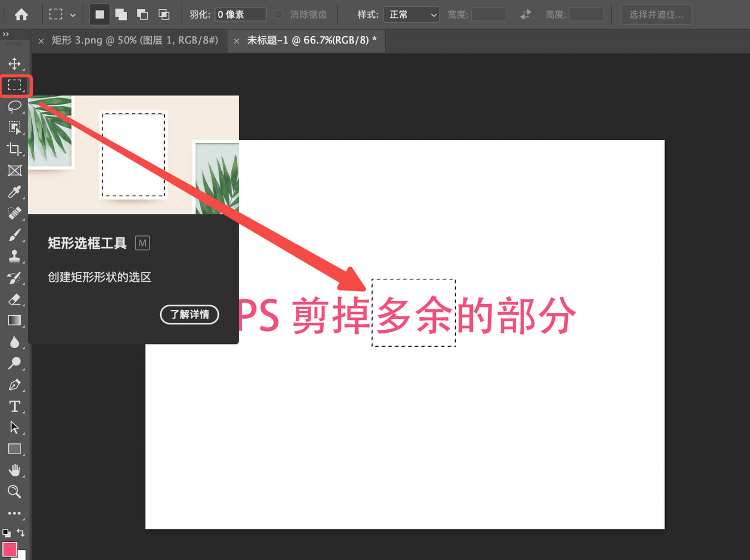The height and width of the screenshot is (560, 750).
Task: Click the 矩形选框工具 tooltip title
Action: (x=87, y=243)
